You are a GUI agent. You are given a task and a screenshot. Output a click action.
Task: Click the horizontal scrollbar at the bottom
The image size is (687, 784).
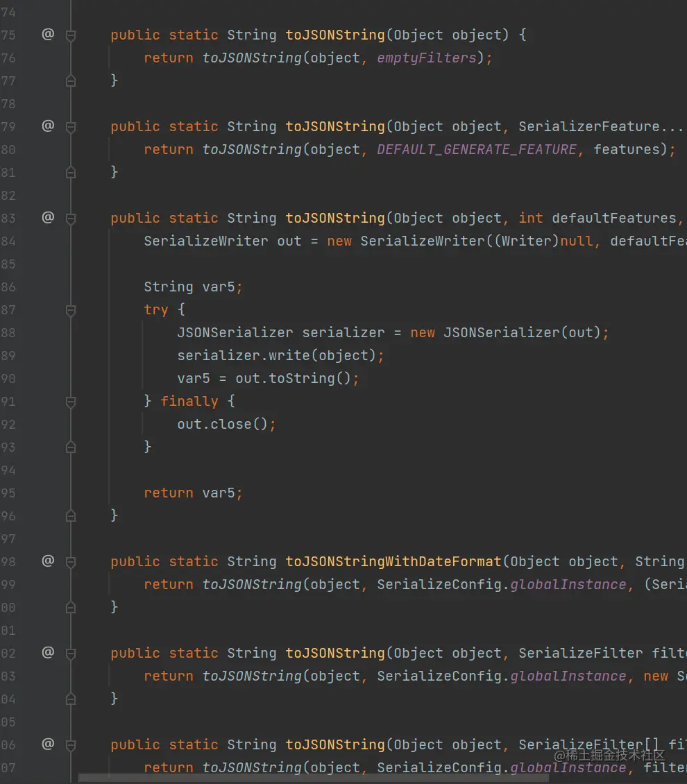click(x=315, y=778)
